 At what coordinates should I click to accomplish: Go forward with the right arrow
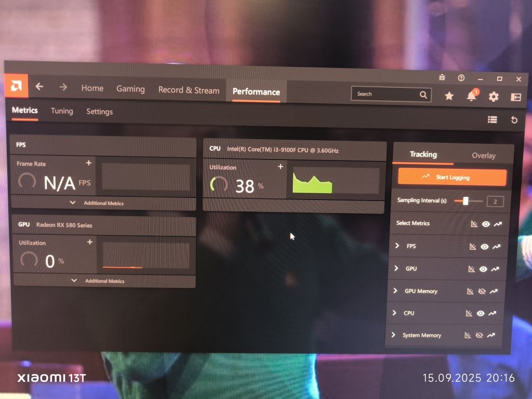(63, 87)
